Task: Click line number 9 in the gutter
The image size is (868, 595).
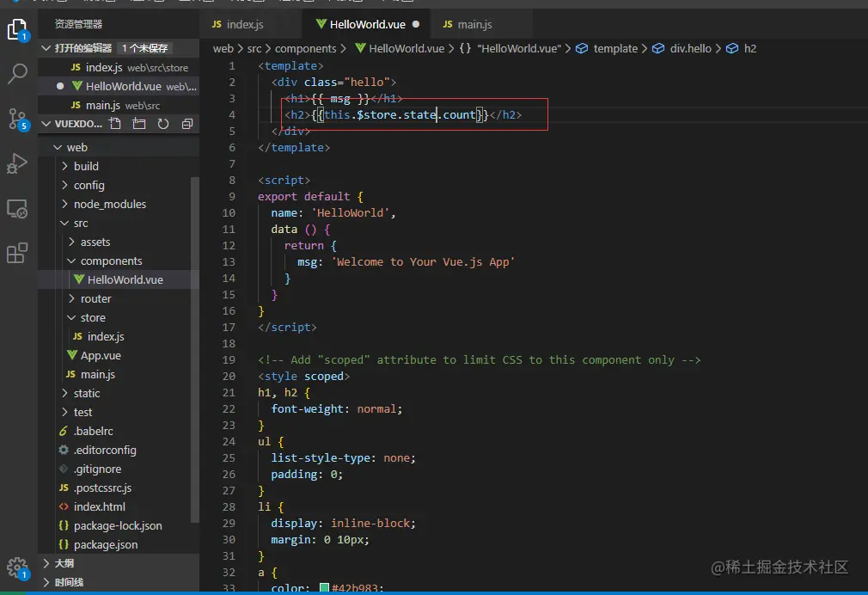Action: (x=232, y=196)
